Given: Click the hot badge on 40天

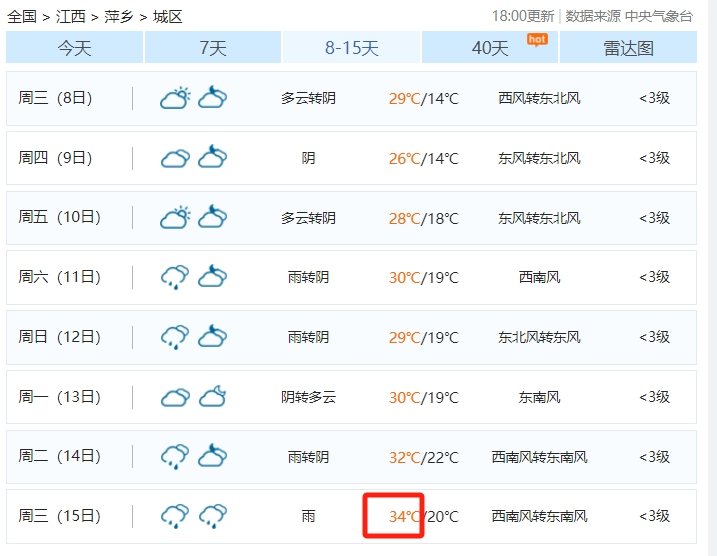Looking at the screenshot, I should click(x=537, y=40).
